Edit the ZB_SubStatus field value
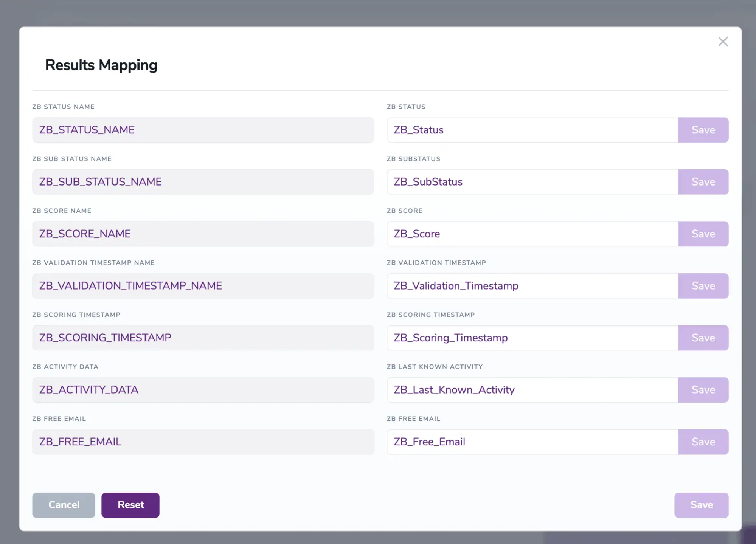The width and height of the screenshot is (756, 544). 529,182
